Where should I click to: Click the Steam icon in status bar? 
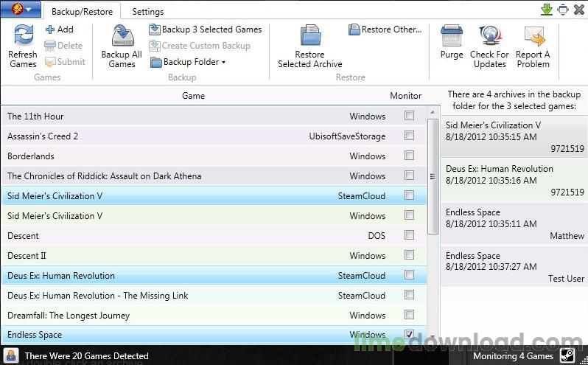(567, 355)
